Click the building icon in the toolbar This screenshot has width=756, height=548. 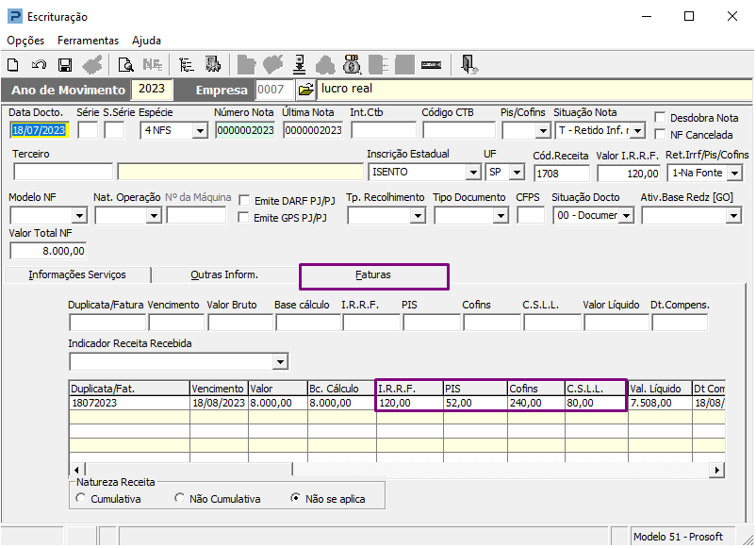tap(213, 65)
